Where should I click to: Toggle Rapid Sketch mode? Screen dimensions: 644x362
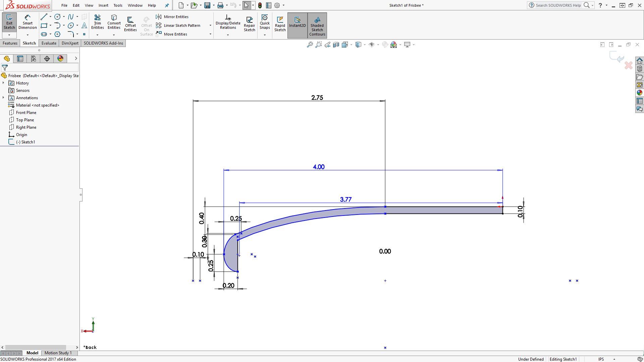click(x=280, y=24)
